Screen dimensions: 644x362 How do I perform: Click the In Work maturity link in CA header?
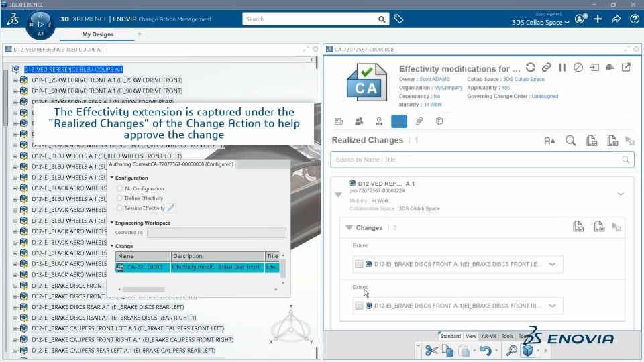[433, 105]
